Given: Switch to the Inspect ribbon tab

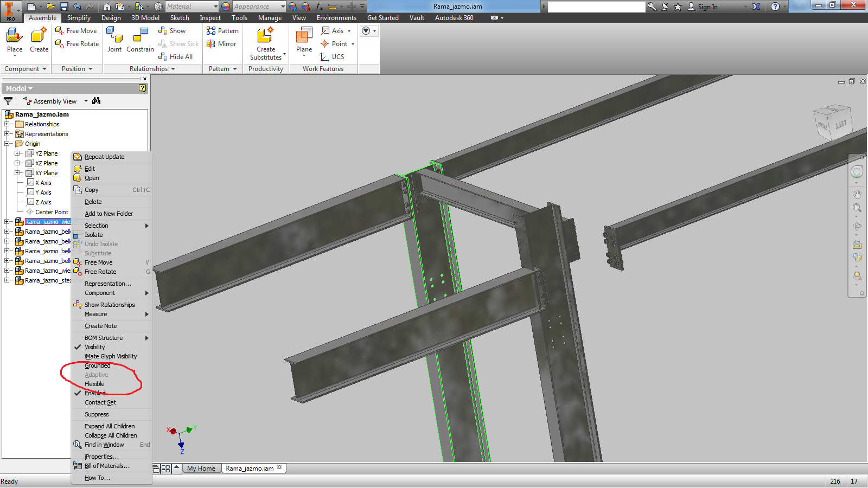Looking at the screenshot, I should coord(210,18).
